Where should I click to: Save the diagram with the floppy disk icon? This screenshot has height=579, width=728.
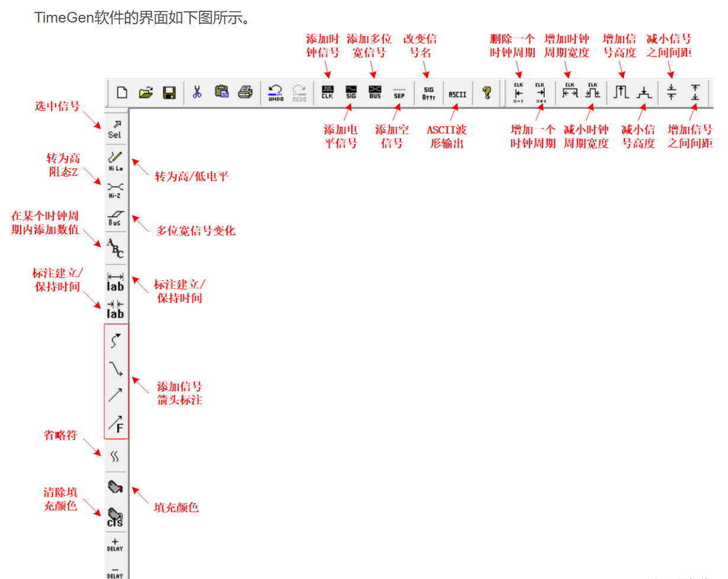pyautogui.click(x=169, y=92)
